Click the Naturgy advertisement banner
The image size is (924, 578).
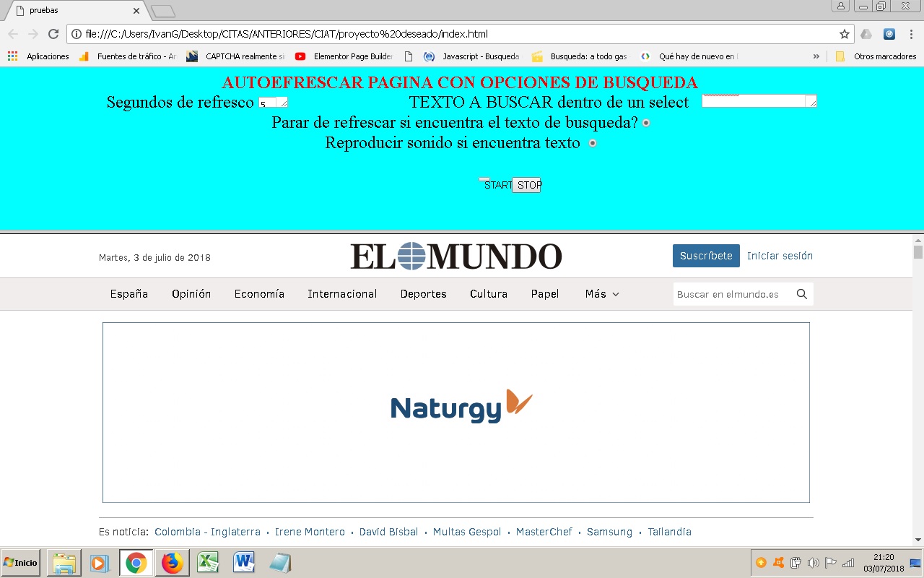pyautogui.click(x=456, y=413)
